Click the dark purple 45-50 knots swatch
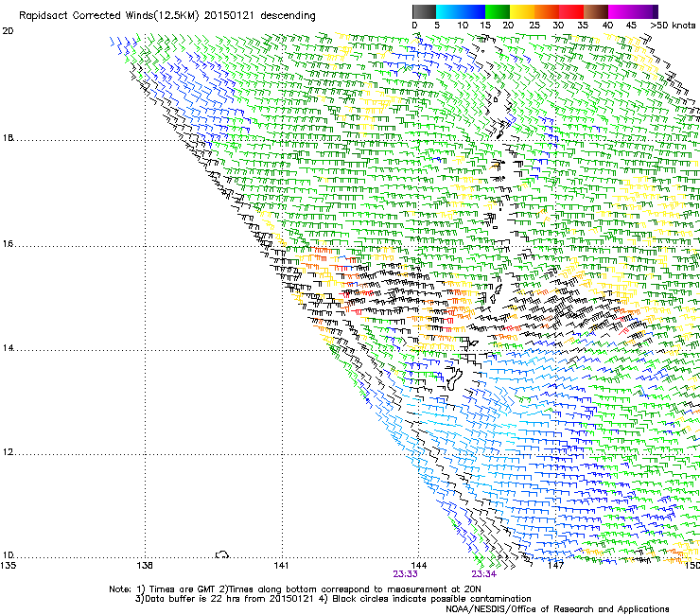Screen dimensions: 700x615 tap(645, 11)
